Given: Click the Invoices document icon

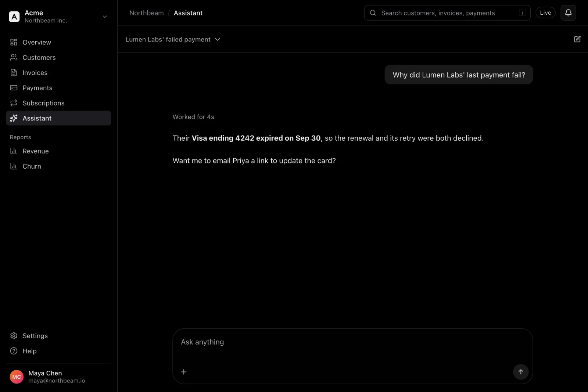Looking at the screenshot, I should (x=14, y=73).
